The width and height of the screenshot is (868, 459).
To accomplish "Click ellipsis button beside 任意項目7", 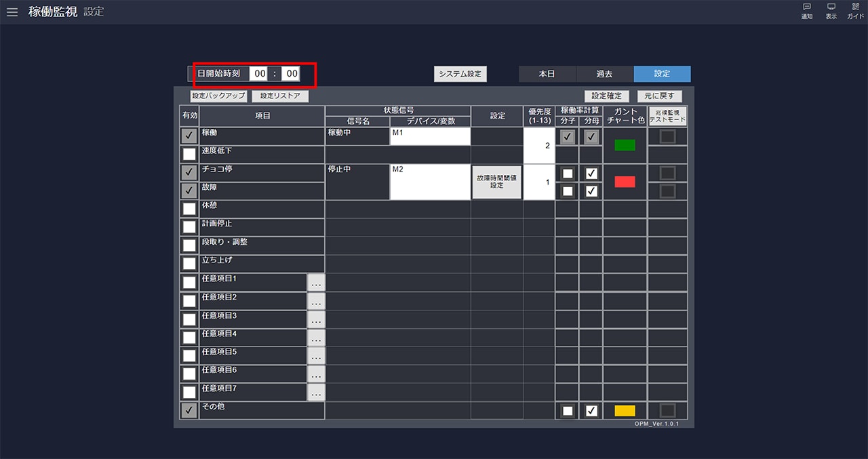I will pyautogui.click(x=316, y=393).
